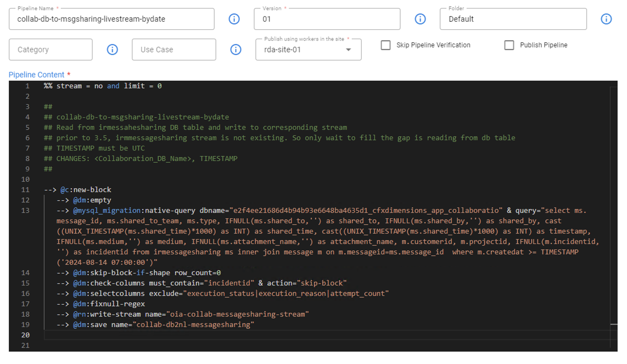Click the Pipeline Name input field
Viewport: 627px width, 364px height.
(111, 19)
